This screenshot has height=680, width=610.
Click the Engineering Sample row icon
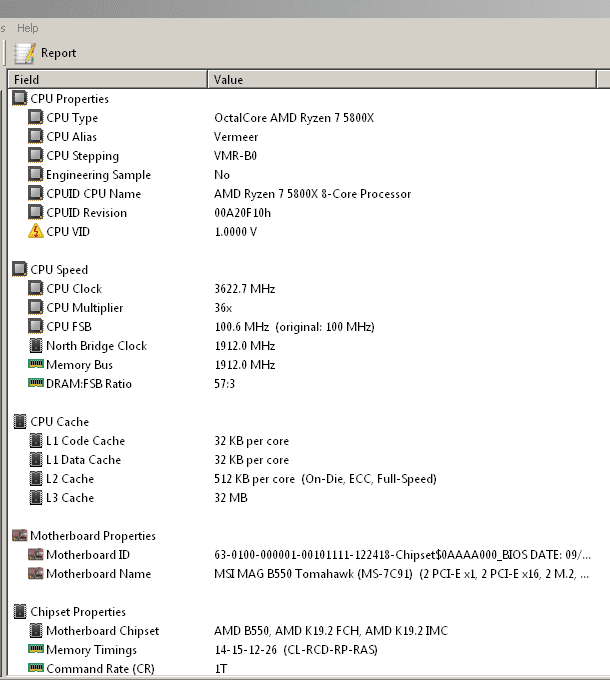click(36, 174)
